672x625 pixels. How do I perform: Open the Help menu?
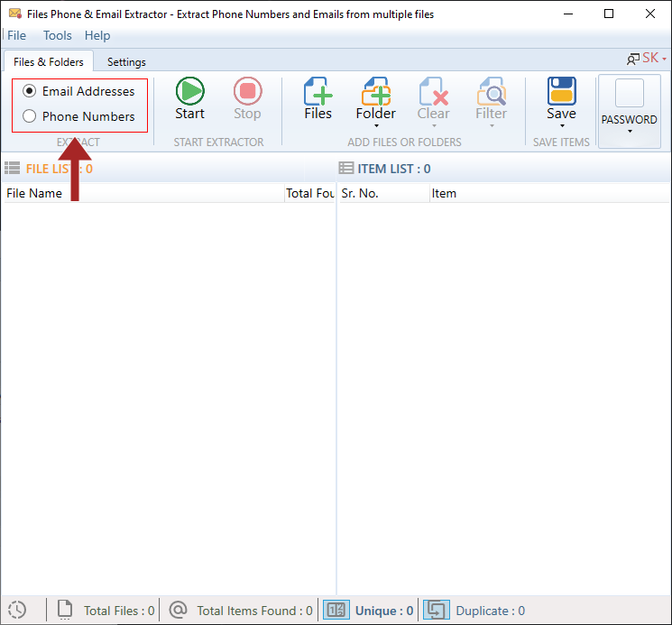click(97, 35)
